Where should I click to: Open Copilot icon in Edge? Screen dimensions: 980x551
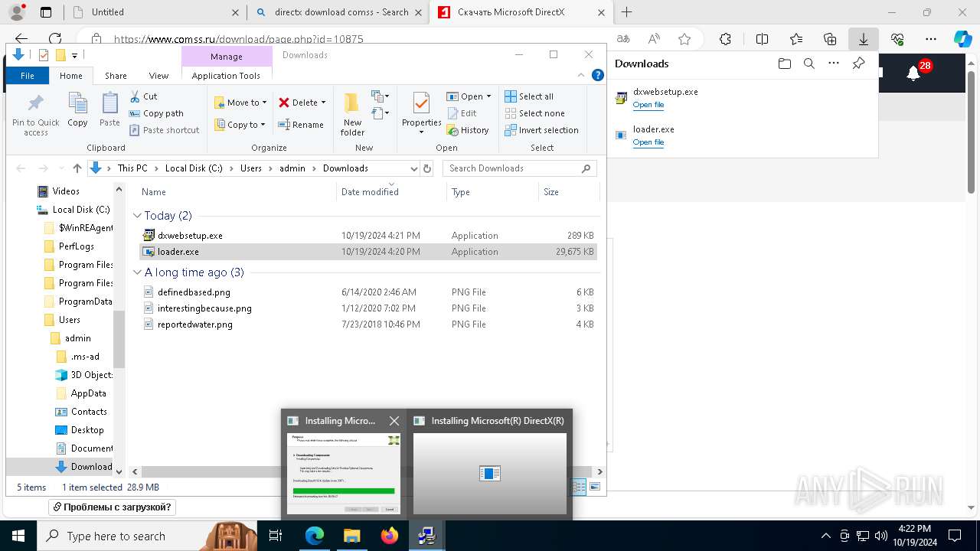tap(962, 39)
